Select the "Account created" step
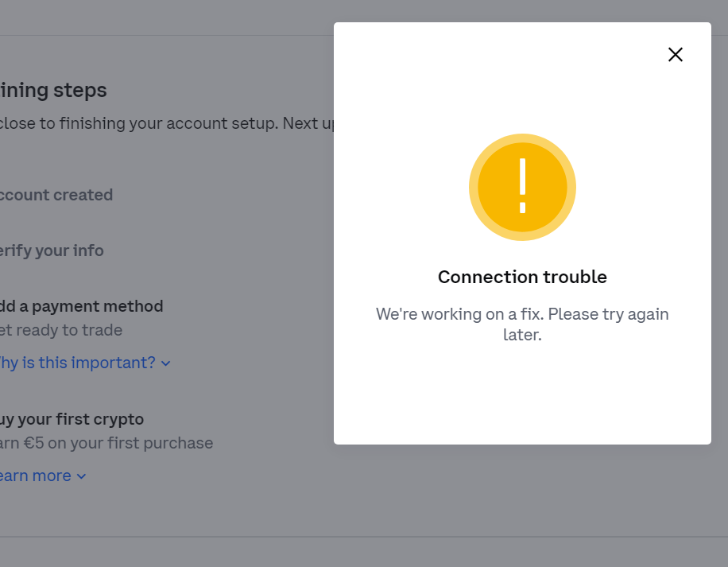The width and height of the screenshot is (728, 567). (56, 195)
